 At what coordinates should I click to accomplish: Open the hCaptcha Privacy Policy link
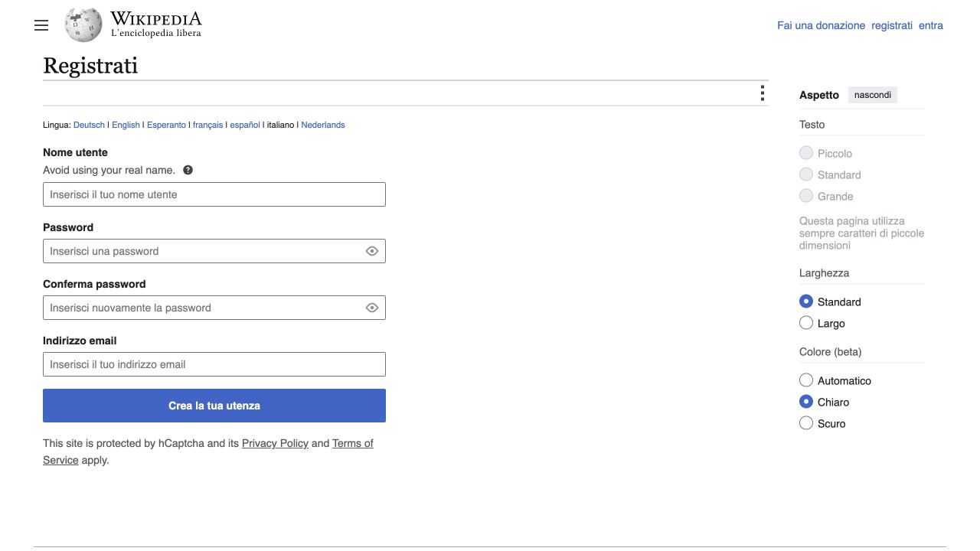click(275, 443)
